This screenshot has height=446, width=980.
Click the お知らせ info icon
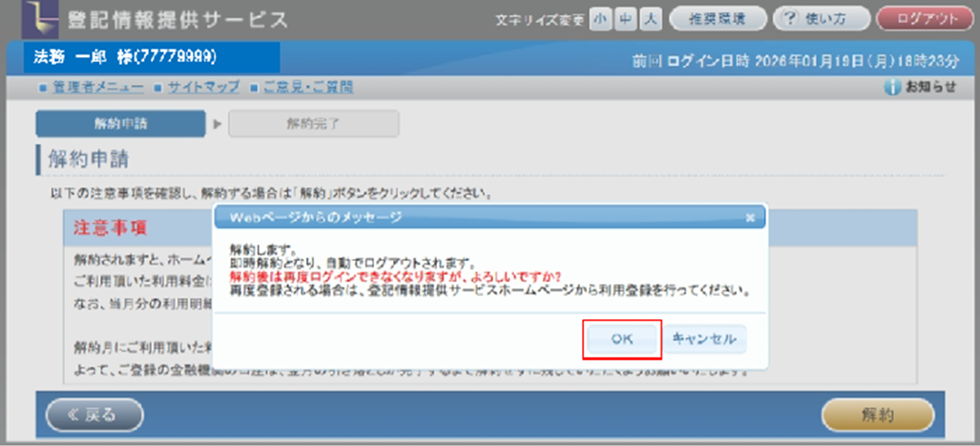tap(892, 87)
